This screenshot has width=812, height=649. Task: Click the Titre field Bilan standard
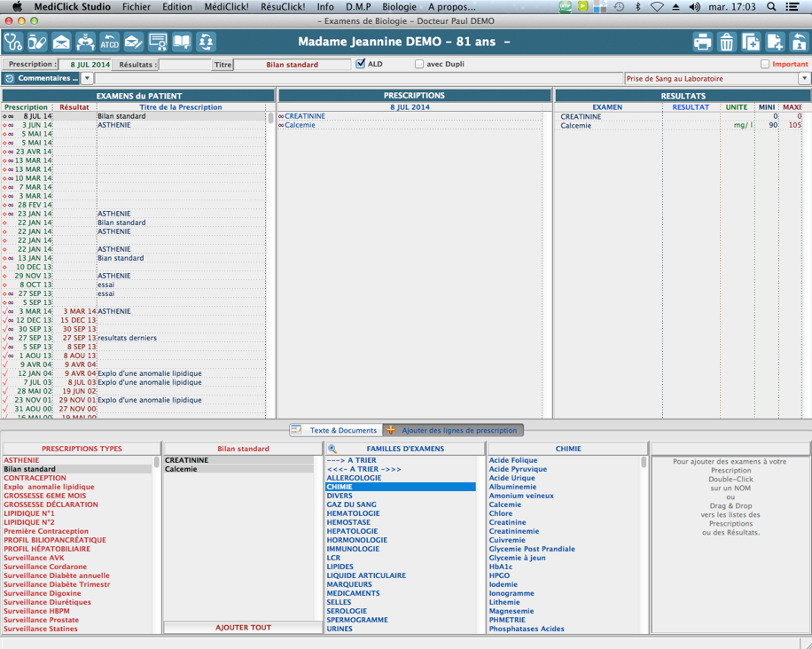coord(293,65)
